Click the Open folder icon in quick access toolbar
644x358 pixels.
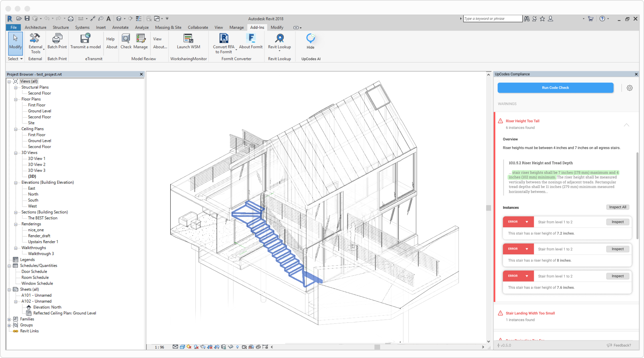click(19, 18)
